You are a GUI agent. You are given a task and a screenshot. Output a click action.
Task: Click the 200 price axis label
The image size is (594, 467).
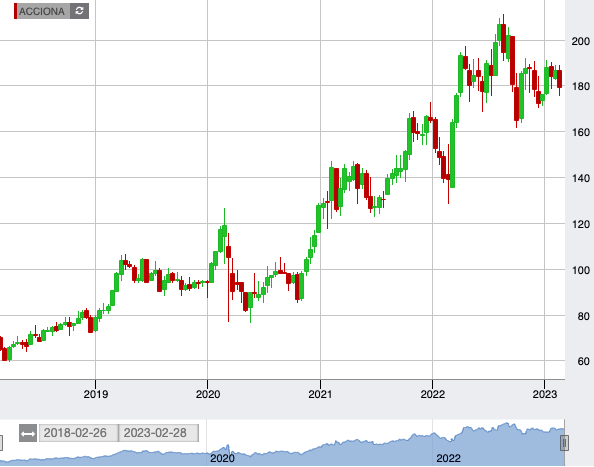(x=580, y=41)
